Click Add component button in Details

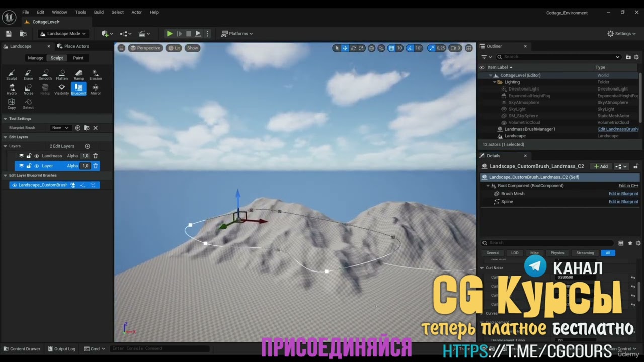pyautogui.click(x=601, y=166)
